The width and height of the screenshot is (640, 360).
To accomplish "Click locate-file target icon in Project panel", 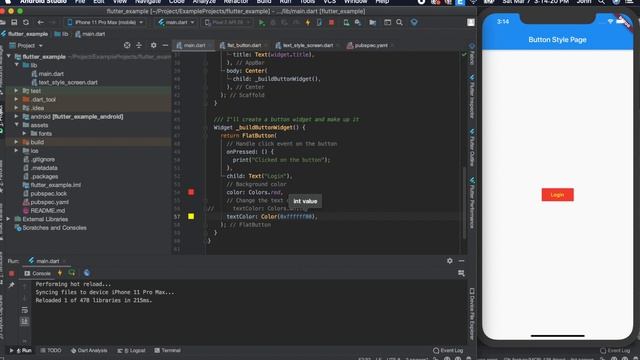I will 127,45.
